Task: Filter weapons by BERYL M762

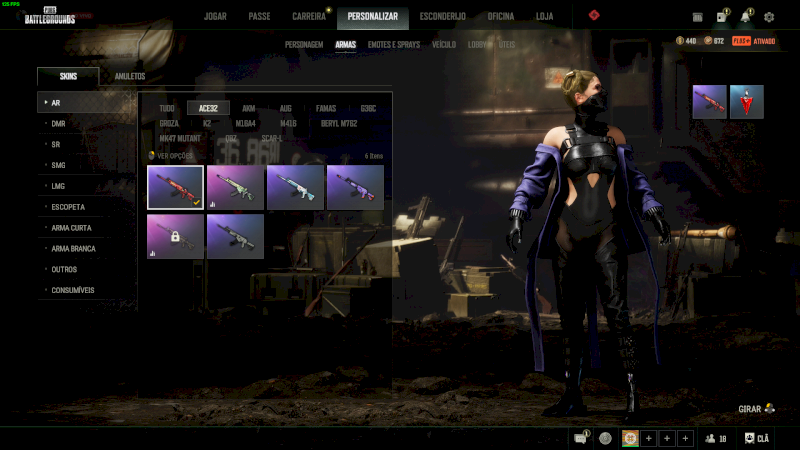Action: (x=339, y=123)
